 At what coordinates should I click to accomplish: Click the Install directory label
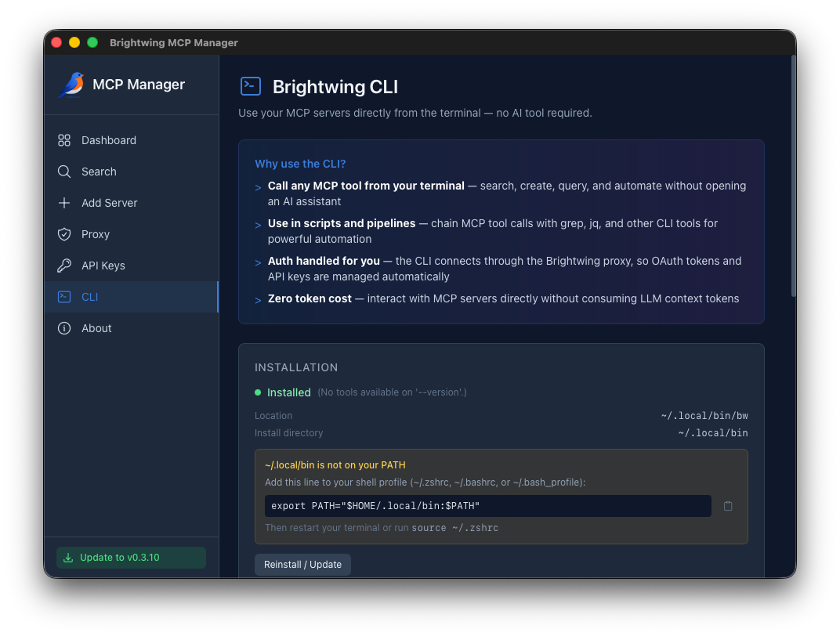288,433
